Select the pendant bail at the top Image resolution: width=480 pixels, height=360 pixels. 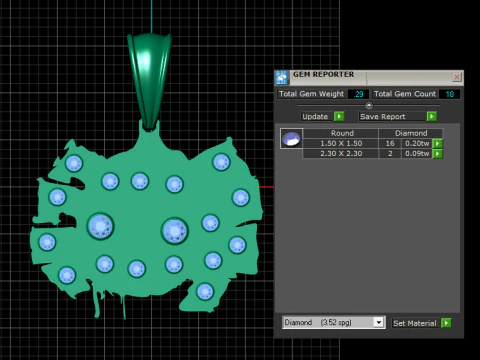[x=149, y=80]
